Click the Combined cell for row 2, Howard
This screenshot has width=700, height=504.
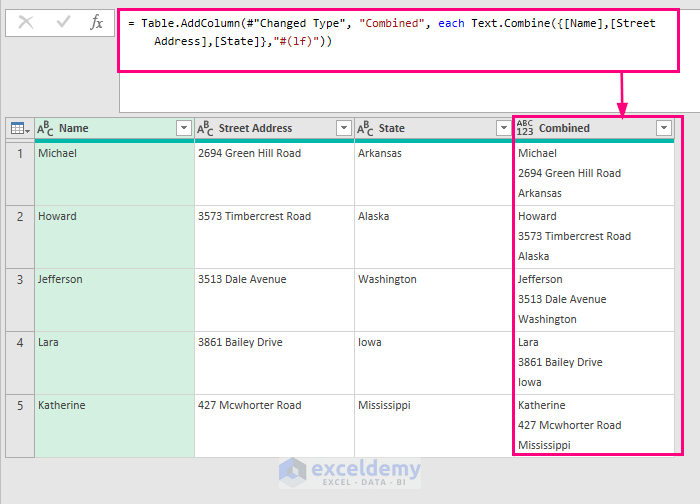click(x=595, y=237)
